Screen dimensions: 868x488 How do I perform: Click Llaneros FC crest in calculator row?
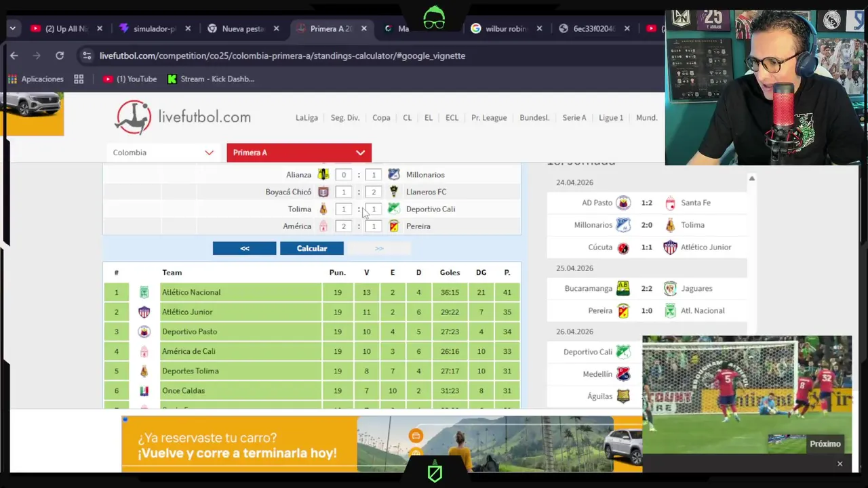point(393,192)
